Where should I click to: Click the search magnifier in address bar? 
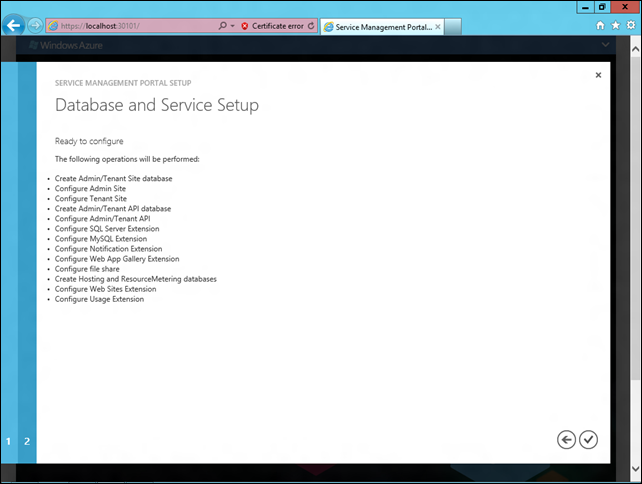point(221,25)
